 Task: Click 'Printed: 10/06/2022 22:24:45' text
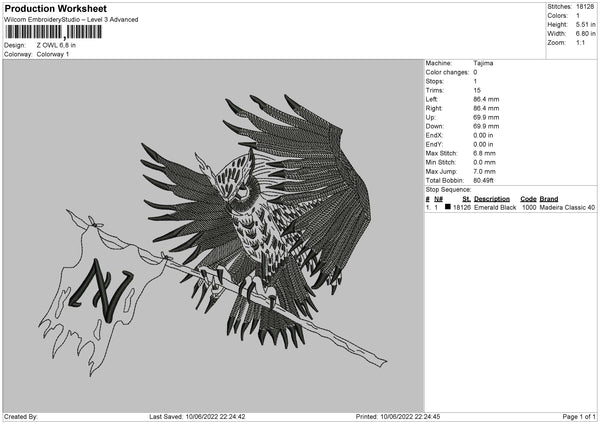tap(398, 417)
